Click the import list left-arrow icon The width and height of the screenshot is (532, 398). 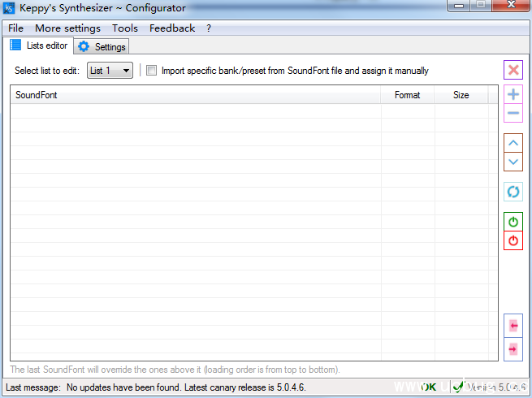pyautogui.click(x=513, y=325)
